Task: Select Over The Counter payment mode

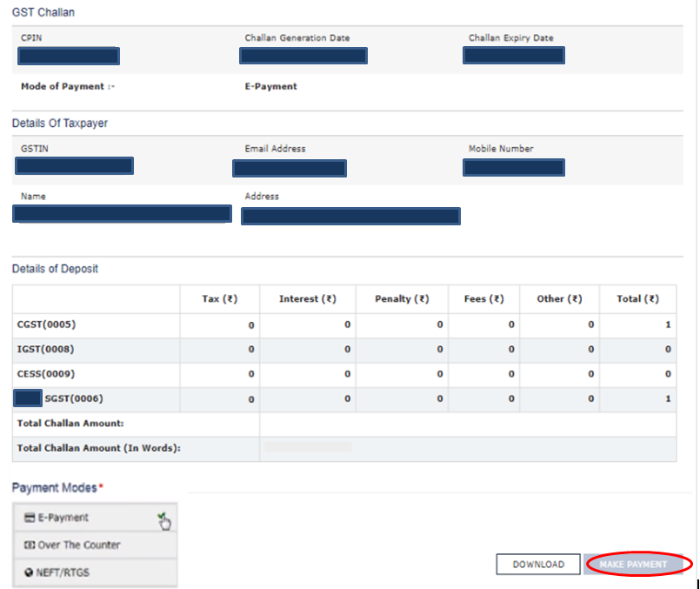Action: [x=95, y=545]
